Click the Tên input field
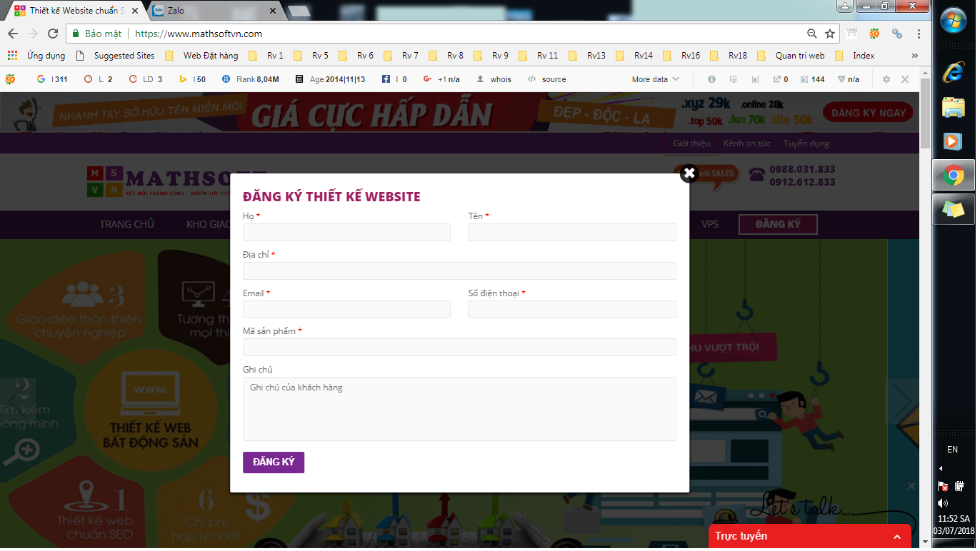980x551 pixels. point(572,232)
